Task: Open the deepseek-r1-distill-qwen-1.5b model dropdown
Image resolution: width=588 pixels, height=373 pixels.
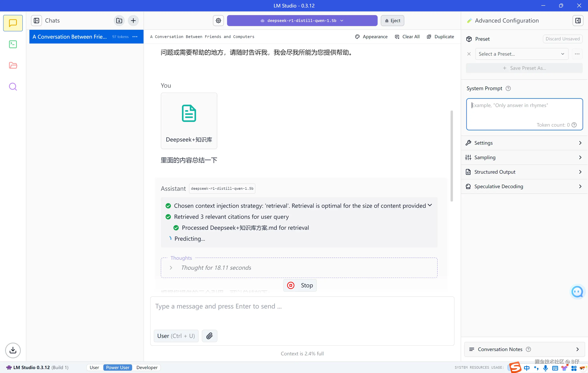Action: 302,21
